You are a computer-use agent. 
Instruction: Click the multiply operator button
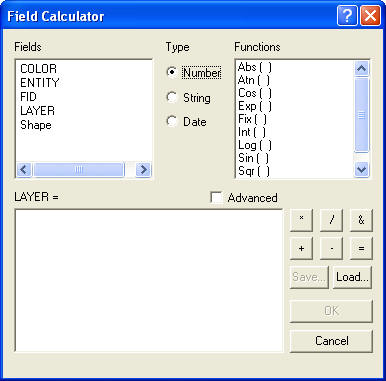301,220
